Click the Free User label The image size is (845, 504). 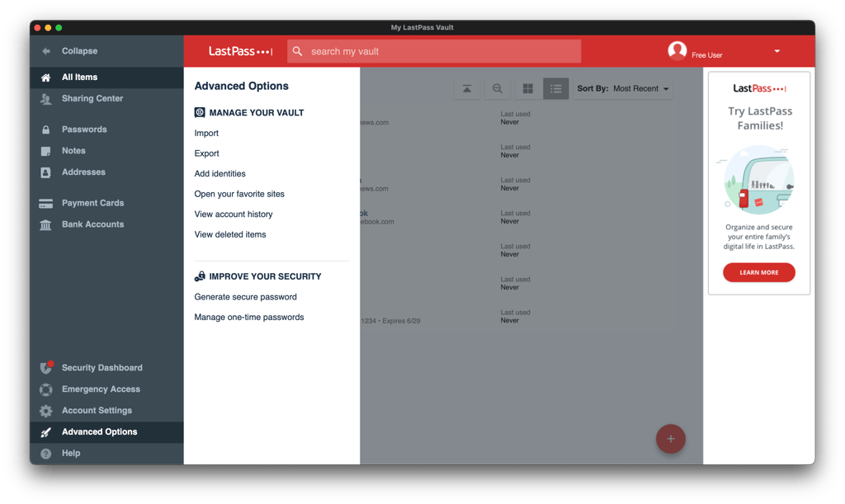707,55
